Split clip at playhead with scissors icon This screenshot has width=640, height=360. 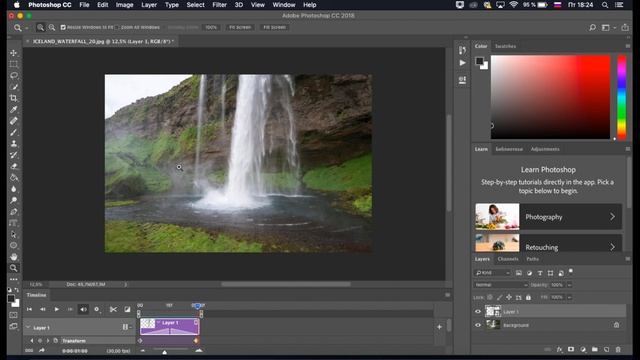(x=113, y=309)
